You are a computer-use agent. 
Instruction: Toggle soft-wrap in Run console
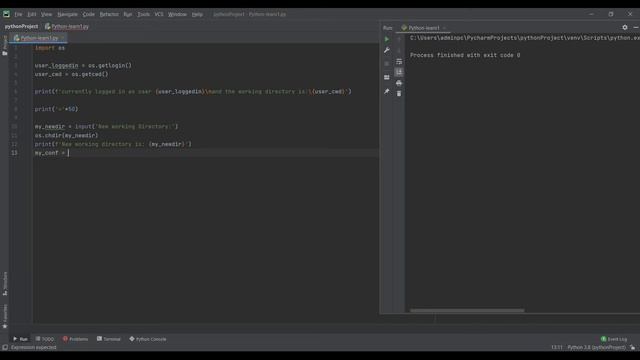click(399, 62)
